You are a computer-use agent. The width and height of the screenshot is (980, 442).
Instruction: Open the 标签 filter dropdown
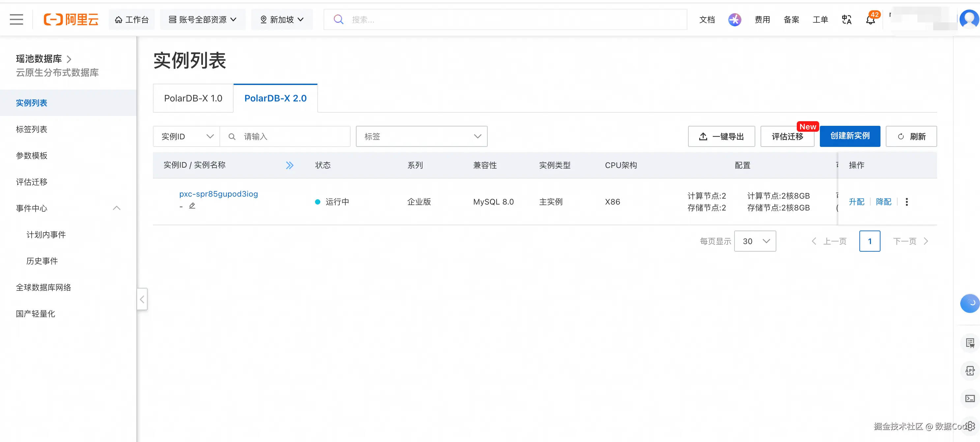(x=421, y=137)
